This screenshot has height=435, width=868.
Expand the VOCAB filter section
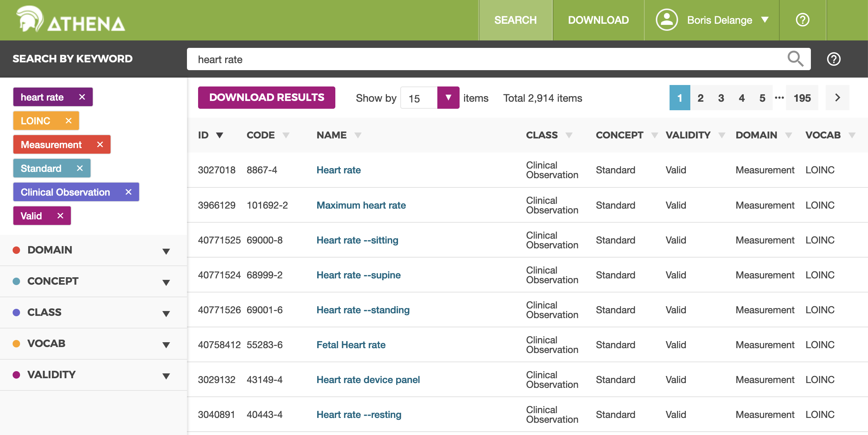(x=93, y=344)
